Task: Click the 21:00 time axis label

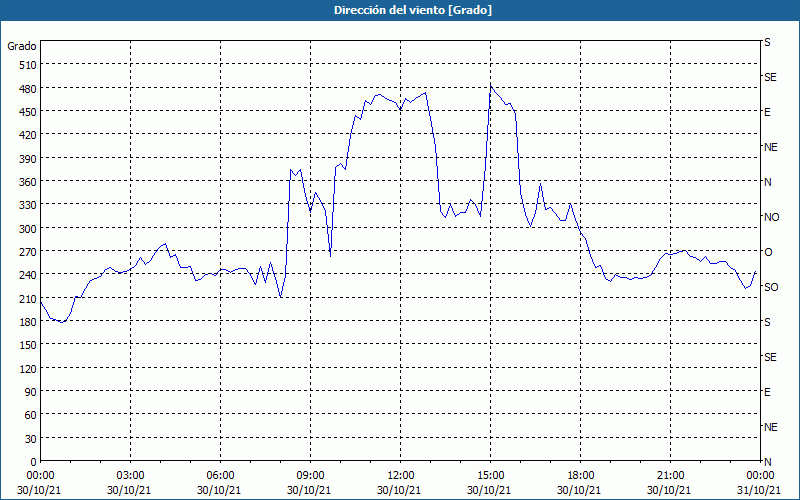Action: coord(670,476)
